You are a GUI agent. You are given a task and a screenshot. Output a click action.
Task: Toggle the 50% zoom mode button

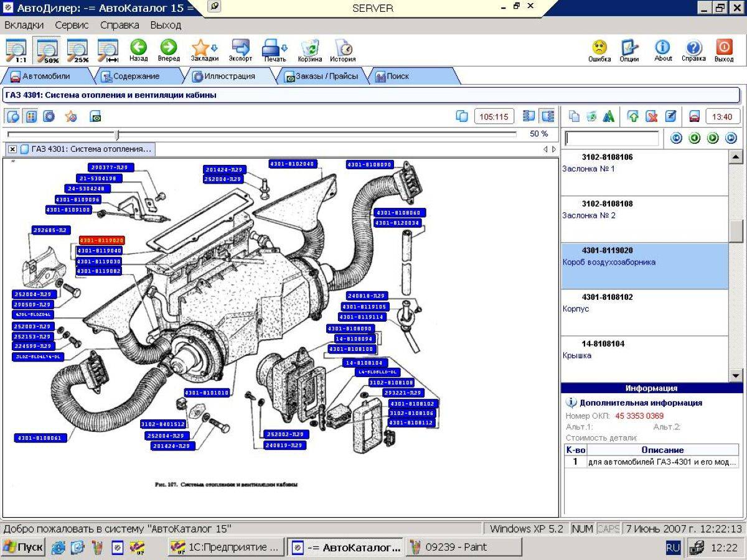click(47, 50)
